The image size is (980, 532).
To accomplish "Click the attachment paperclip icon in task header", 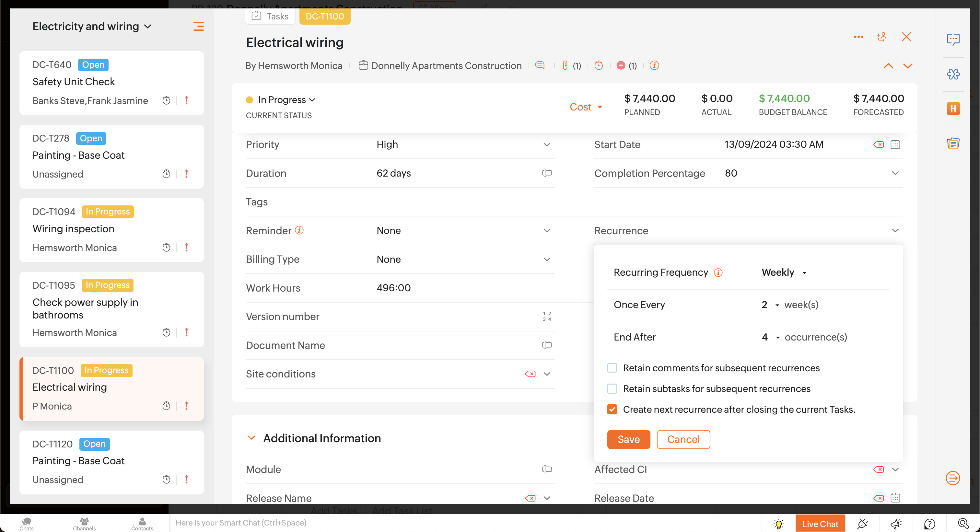I will coord(565,65).
